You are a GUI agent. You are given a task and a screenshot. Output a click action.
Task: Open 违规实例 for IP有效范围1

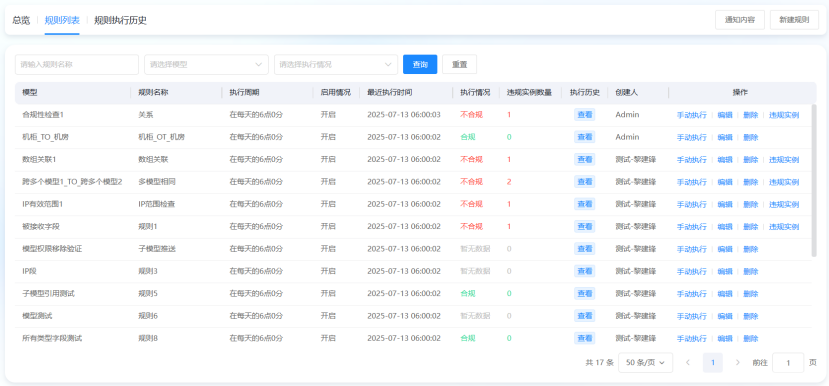(784, 205)
